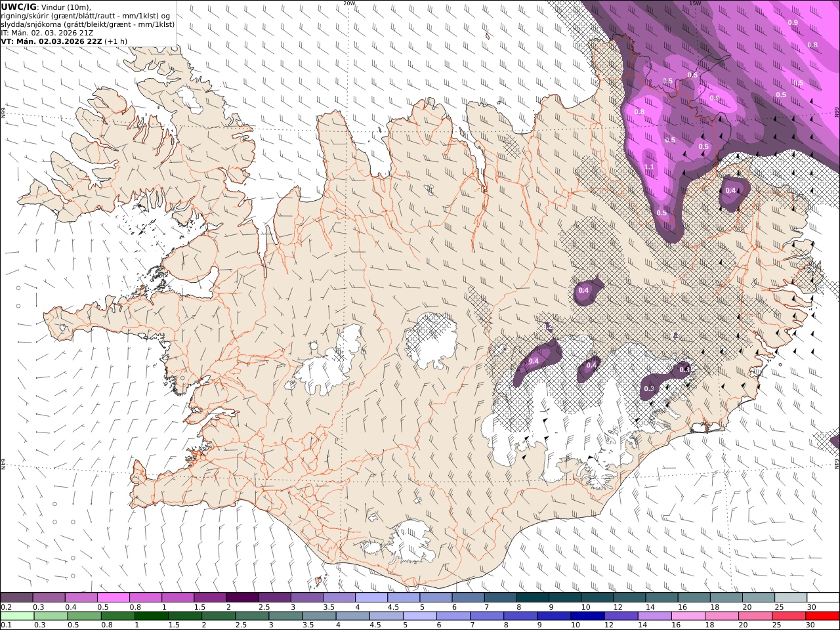Click the 'UWC/IG' title text
Screen dimensions: 840x630
[19, 7]
